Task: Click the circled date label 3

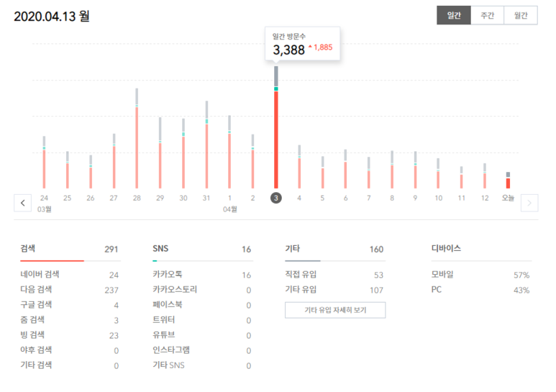Action: pyautogui.click(x=276, y=198)
